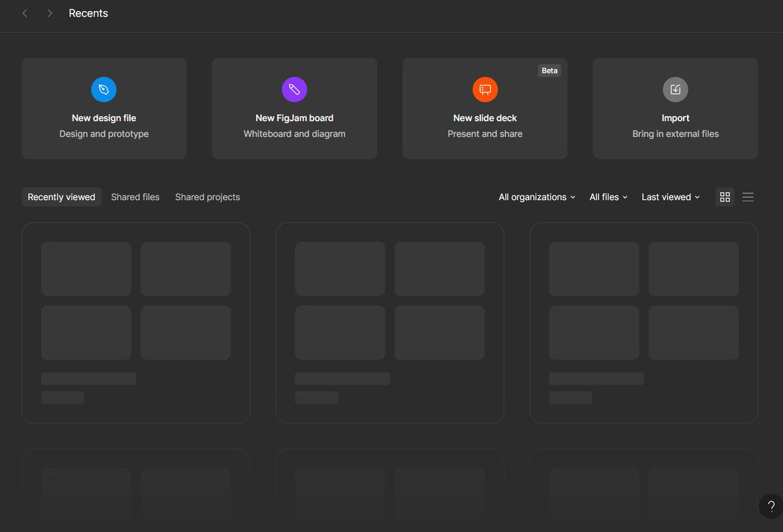This screenshot has height=532, width=783.
Task: Click the gray Import icon
Action: click(x=675, y=89)
